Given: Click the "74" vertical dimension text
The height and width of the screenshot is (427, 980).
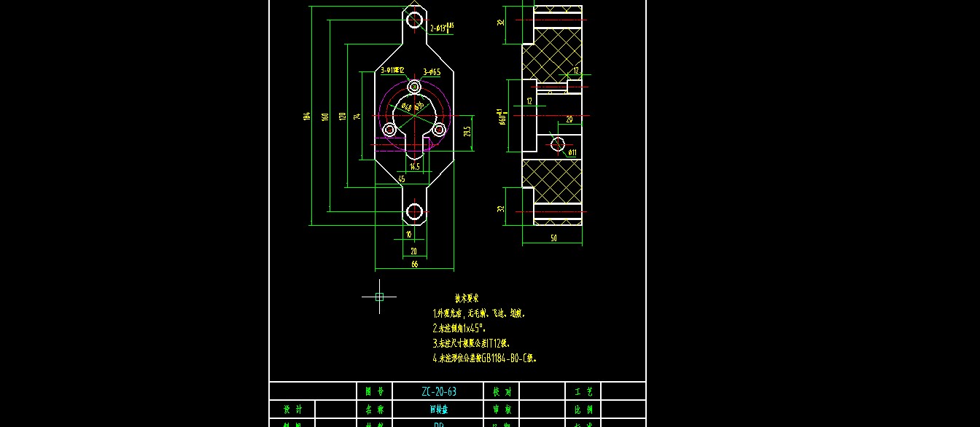Looking at the screenshot, I should (x=357, y=116).
